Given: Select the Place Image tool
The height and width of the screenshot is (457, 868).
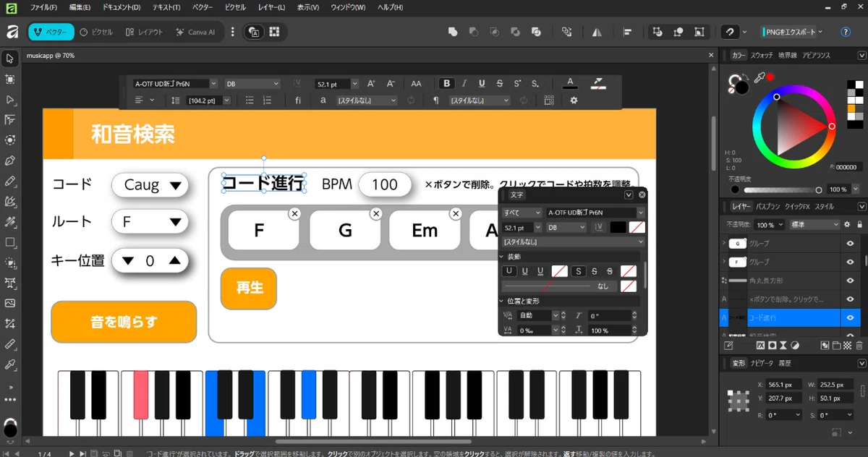Looking at the screenshot, I should tap(10, 303).
